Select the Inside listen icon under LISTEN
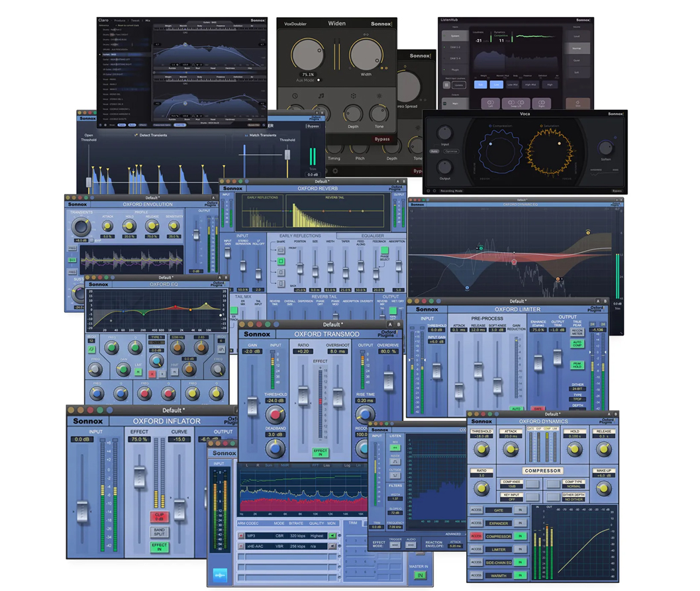700x591 pixels. pos(395,462)
